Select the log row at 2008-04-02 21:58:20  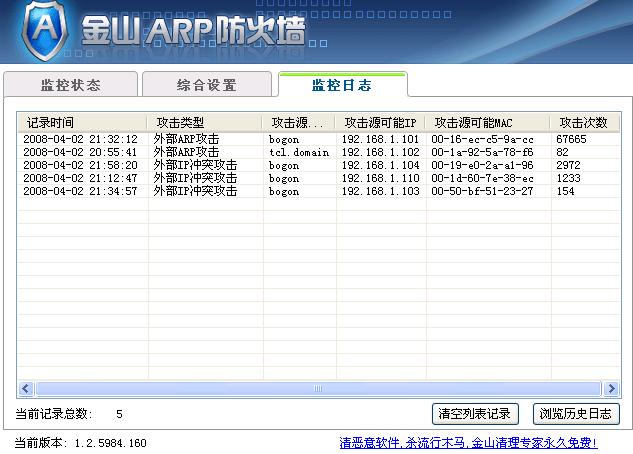click(x=319, y=165)
